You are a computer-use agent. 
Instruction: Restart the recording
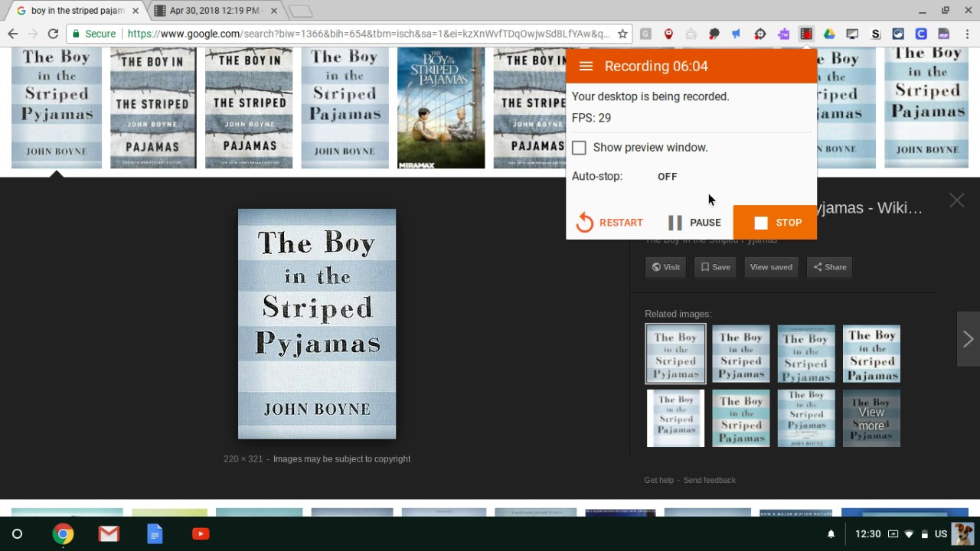point(610,223)
